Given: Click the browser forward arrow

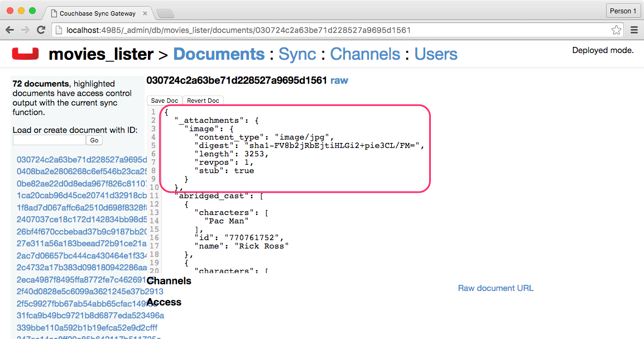Looking at the screenshot, I should [25, 30].
